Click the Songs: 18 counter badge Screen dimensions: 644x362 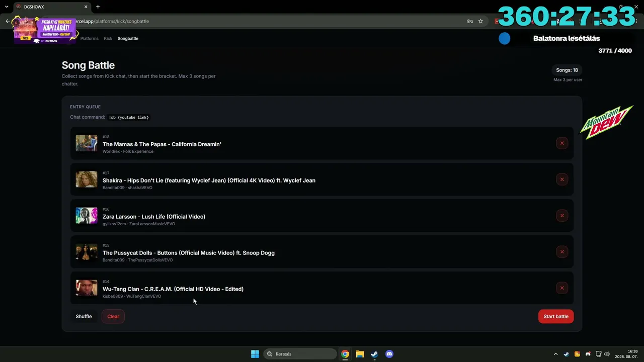[x=567, y=70]
